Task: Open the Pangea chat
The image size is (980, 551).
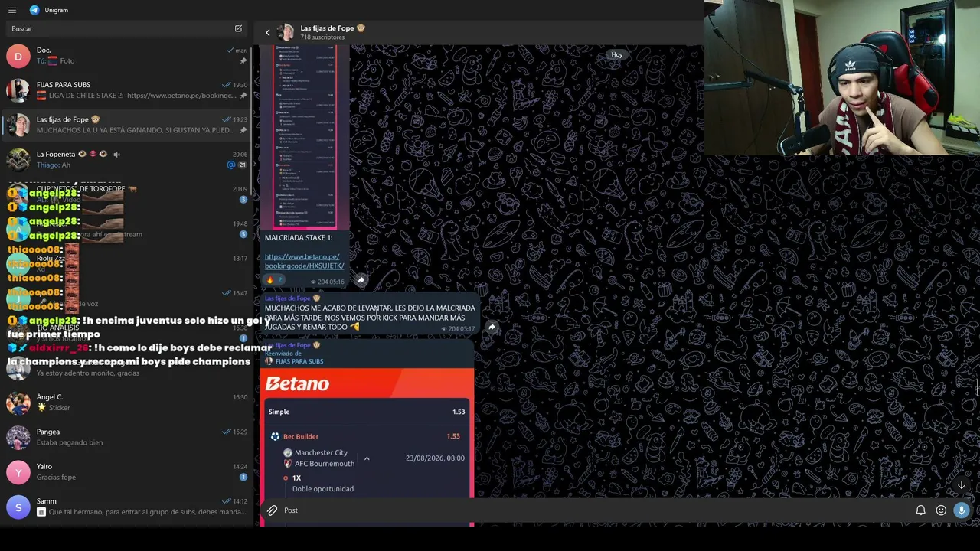Action: tap(126, 437)
